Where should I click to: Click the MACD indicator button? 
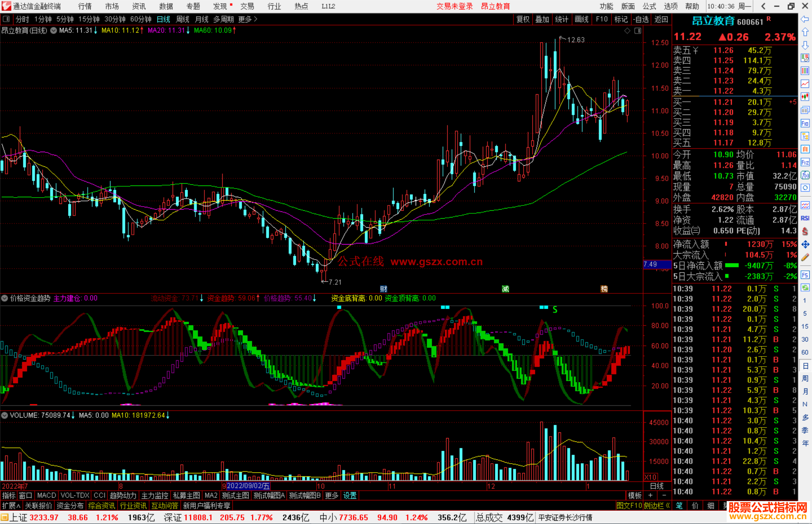(x=46, y=495)
